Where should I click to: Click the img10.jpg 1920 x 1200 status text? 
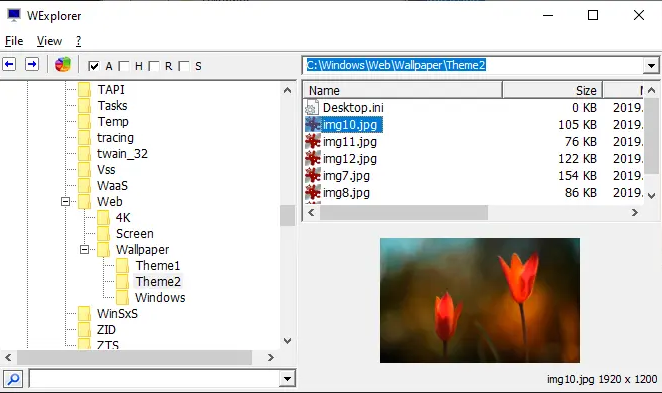tap(602, 379)
